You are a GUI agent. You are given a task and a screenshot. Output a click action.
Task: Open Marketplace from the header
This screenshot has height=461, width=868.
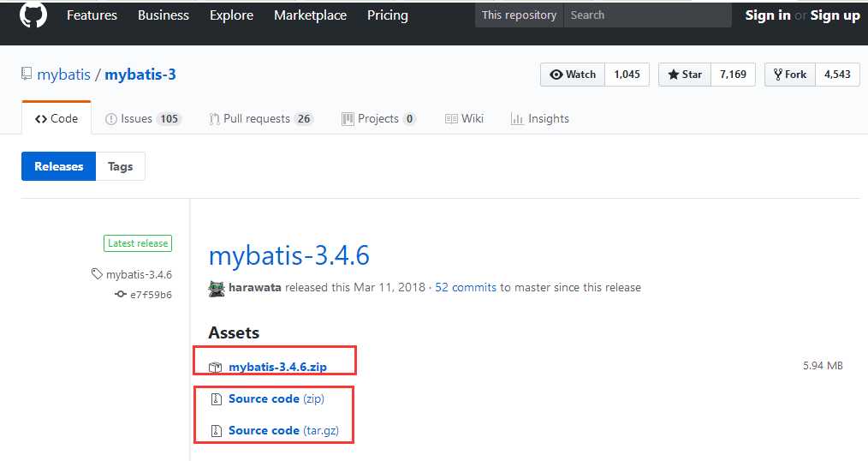point(310,15)
